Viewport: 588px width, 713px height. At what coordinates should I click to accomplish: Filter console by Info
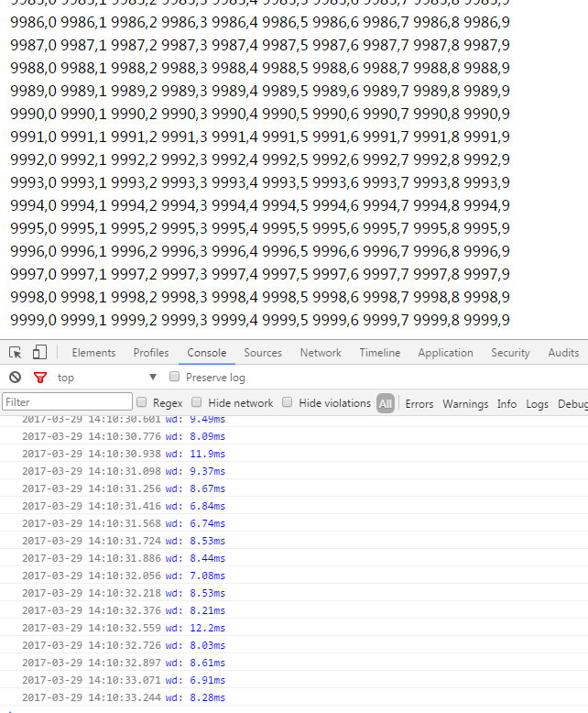[x=506, y=404]
